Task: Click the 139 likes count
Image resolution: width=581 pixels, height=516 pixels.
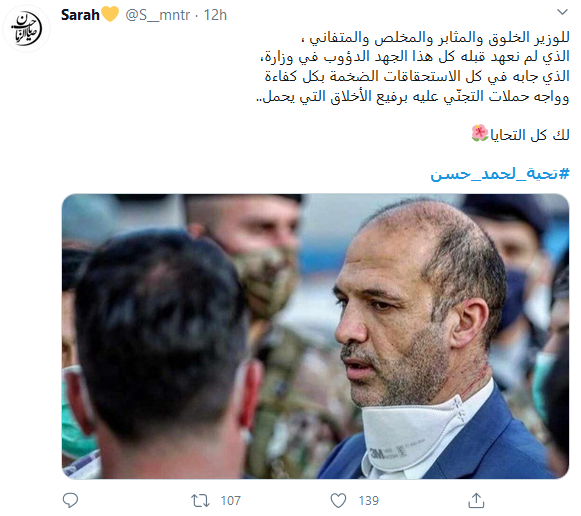Action: (369, 501)
